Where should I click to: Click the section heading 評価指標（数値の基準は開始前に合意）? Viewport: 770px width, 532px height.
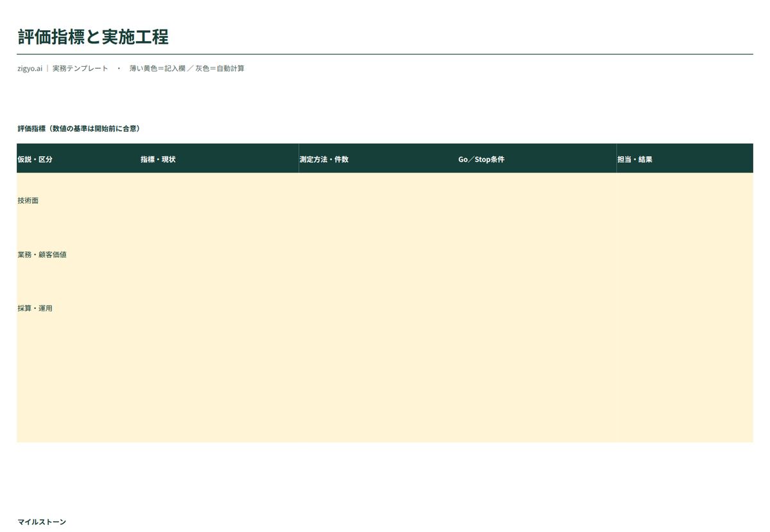[79, 128]
